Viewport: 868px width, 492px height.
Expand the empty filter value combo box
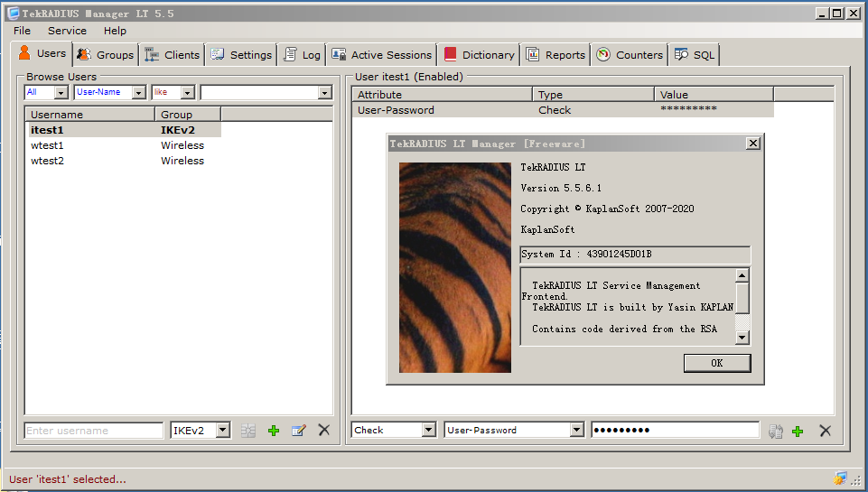(325, 93)
